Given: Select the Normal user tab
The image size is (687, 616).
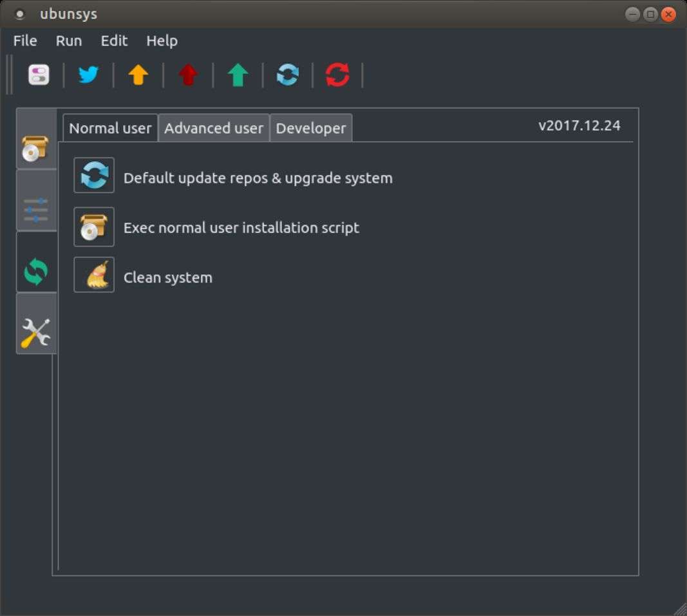Looking at the screenshot, I should 110,128.
